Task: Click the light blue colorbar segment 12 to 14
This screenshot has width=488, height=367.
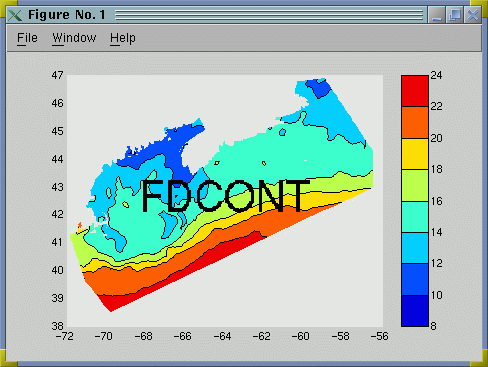Action: click(x=415, y=248)
